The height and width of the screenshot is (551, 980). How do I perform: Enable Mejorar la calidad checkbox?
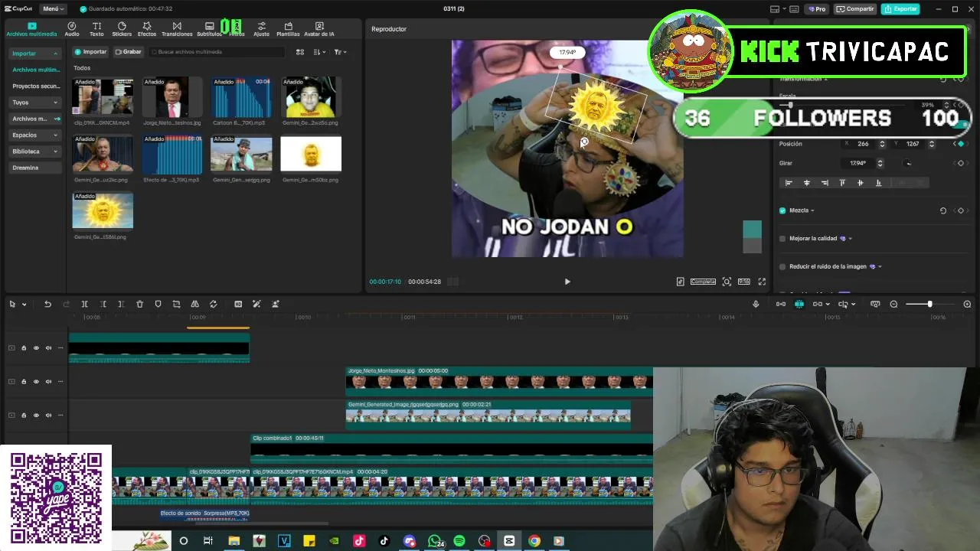pos(782,239)
